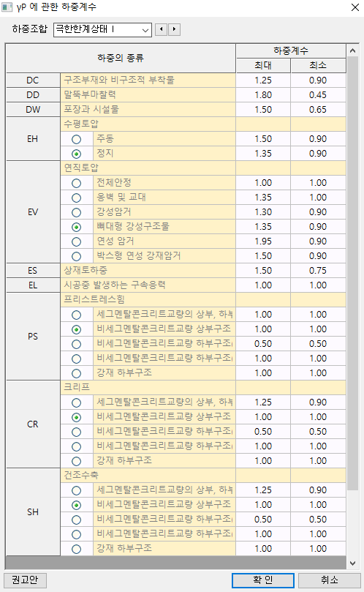The width and height of the screenshot is (364, 592).
Task: Click the 취소 cancel button
Action: (x=330, y=580)
